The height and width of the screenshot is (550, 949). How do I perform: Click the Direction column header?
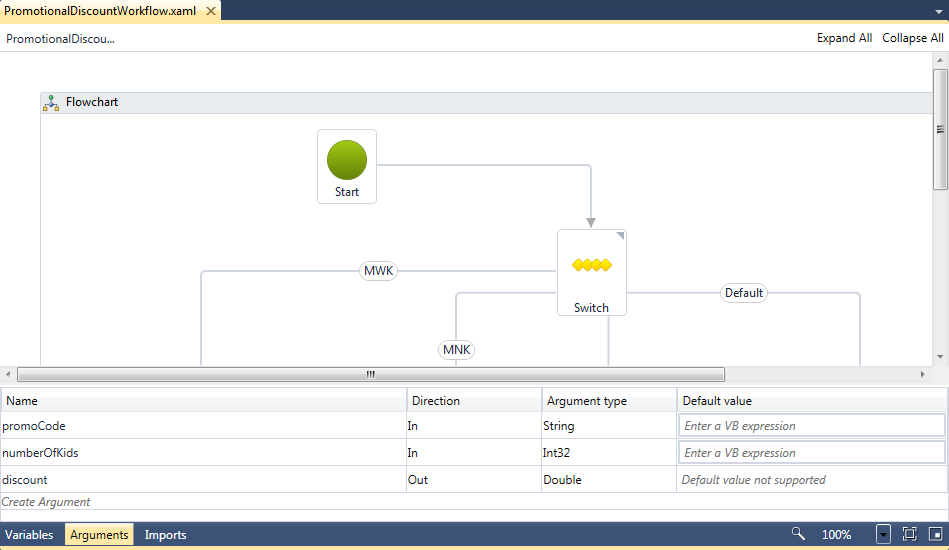474,401
